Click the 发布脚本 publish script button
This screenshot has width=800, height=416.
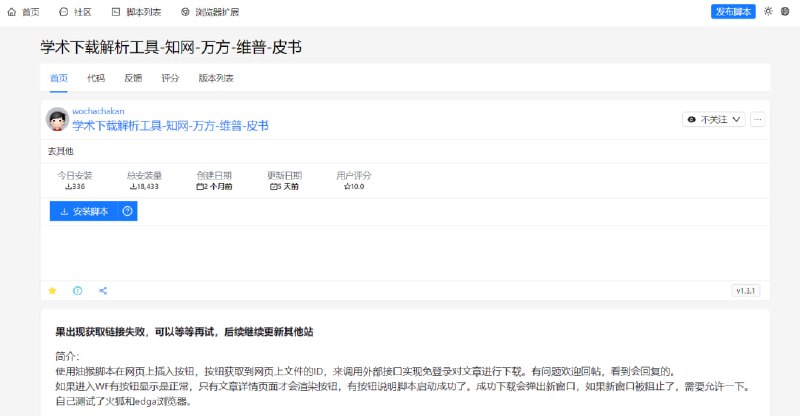click(x=733, y=12)
